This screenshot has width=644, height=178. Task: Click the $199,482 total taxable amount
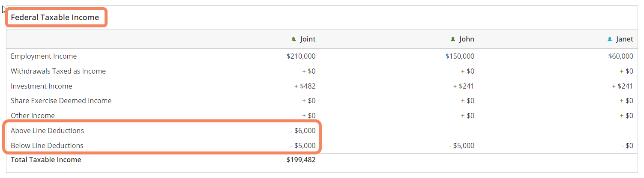click(x=301, y=160)
